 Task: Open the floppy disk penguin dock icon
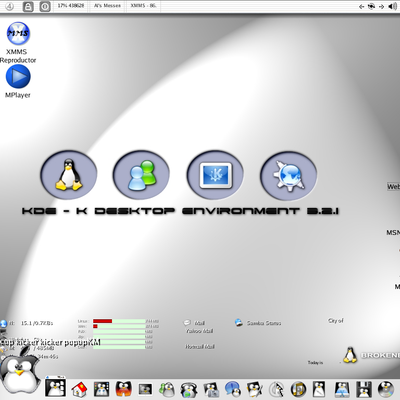click(364, 389)
